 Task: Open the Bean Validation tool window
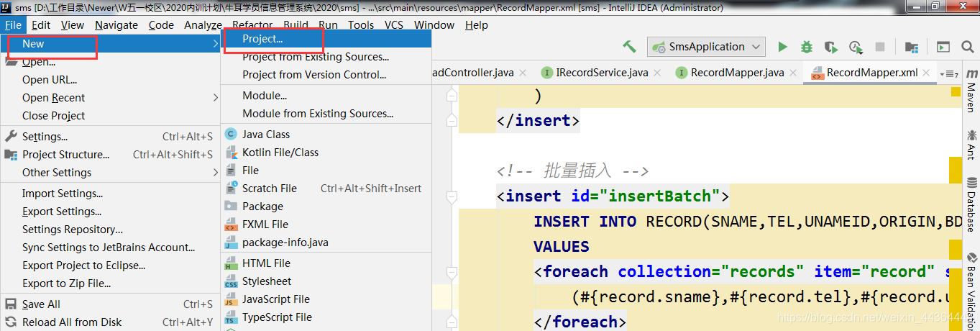tap(971, 292)
